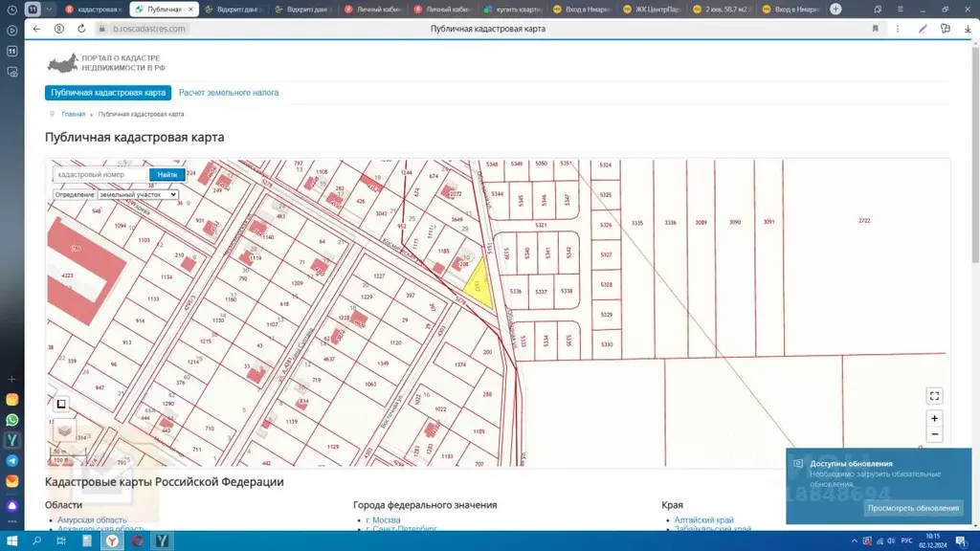Open the Alice assistant purple sidebar icon
Viewport: 980px width, 551px height.
(11, 505)
